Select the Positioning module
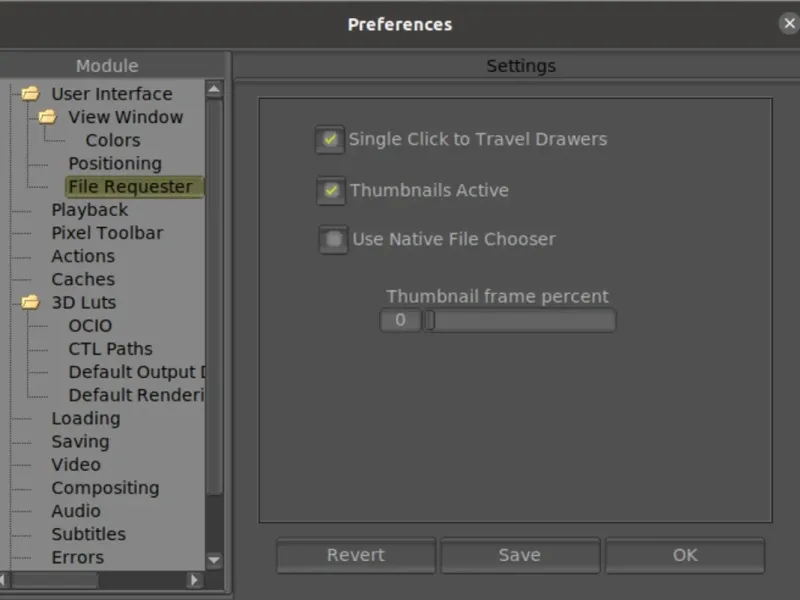The image size is (800, 600). [x=115, y=163]
